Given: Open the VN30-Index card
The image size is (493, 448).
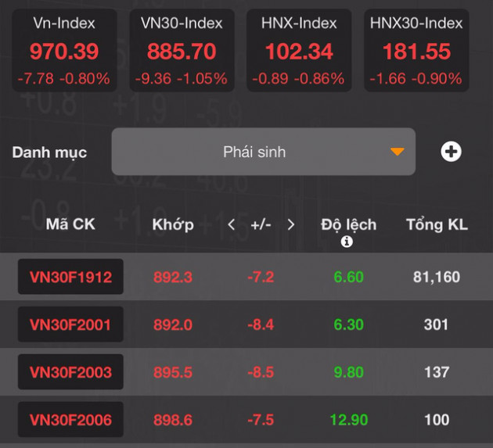Looking at the screenshot, I should (182, 50).
